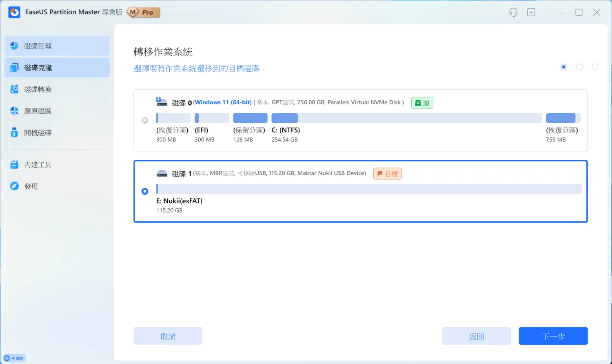Image resolution: width=612 pixels, height=364 pixels.
Task: Click the (EFI) partition label
Action: coord(202,130)
